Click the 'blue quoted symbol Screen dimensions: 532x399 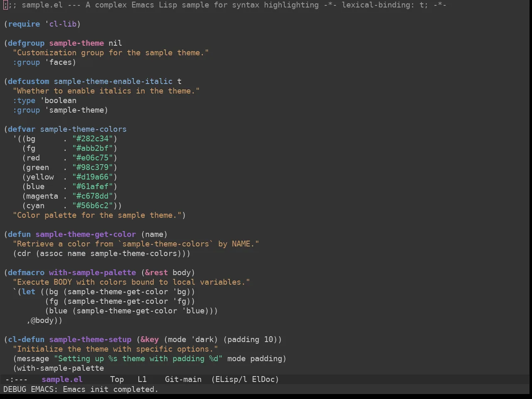pos(193,311)
